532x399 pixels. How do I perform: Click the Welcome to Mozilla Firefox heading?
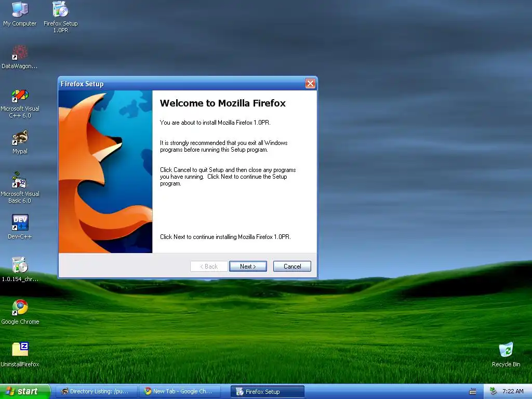pyautogui.click(x=222, y=103)
